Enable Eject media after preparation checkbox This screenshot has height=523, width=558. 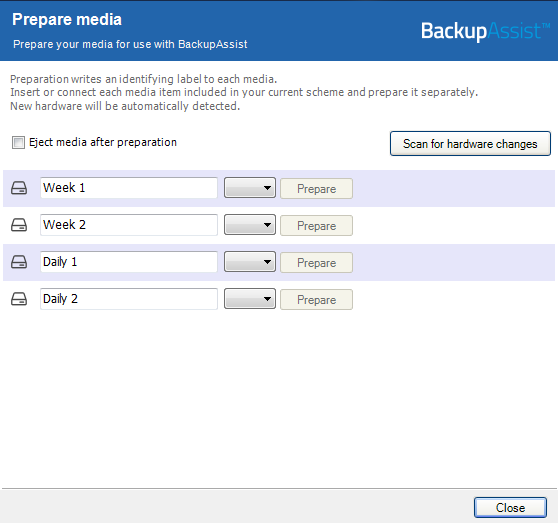coord(18,142)
